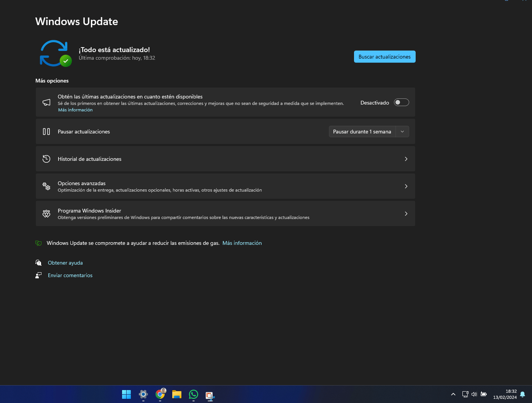The width and height of the screenshot is (532, 403).
Task: Click the network tray icon
Action: coord(465,394)
